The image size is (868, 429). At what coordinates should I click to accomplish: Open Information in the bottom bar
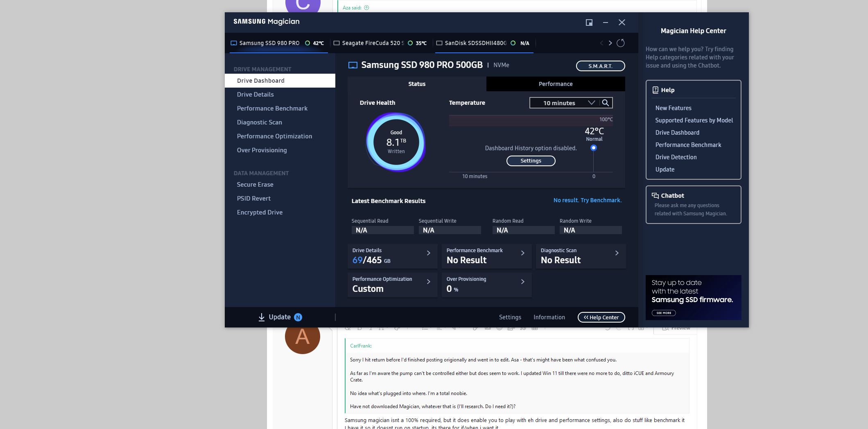click(549, 317)
